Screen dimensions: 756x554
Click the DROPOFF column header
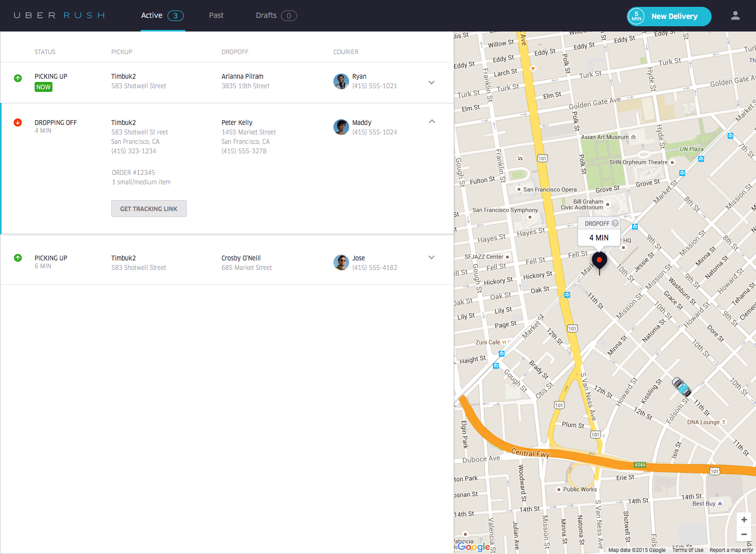[x=235, y=52]
